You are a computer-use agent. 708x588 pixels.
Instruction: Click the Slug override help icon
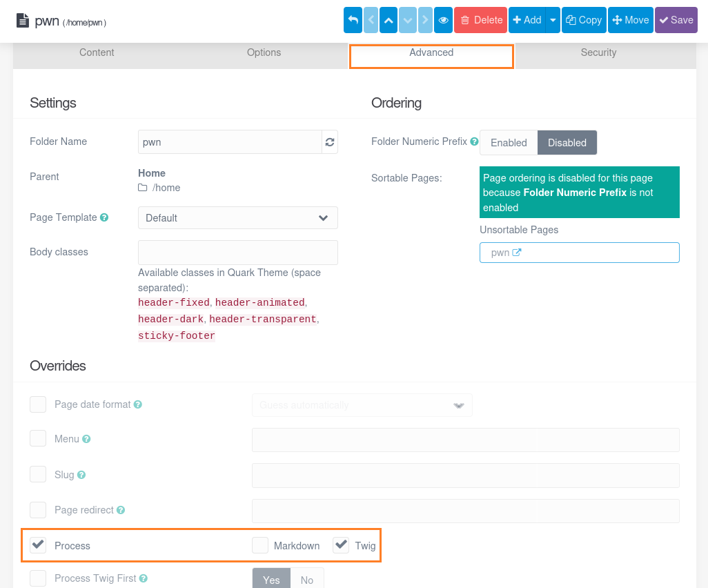point(81,475)
